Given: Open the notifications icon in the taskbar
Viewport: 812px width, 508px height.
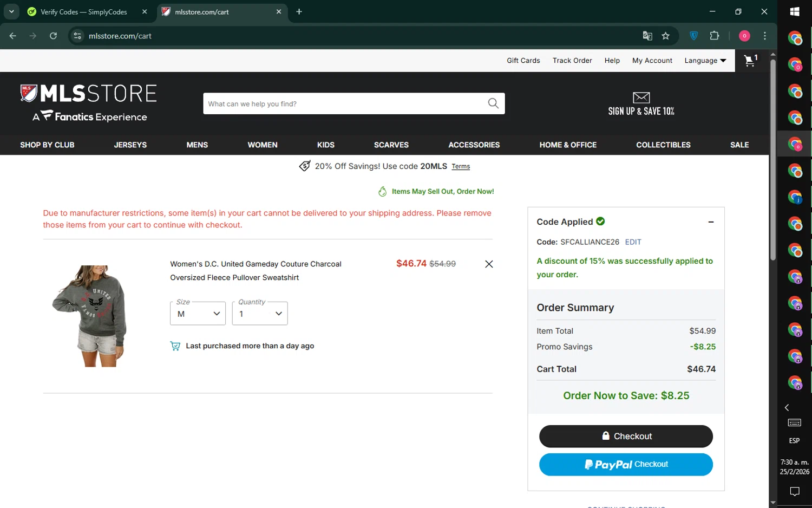Looking at the screenshot, I should tap(795, 491).
